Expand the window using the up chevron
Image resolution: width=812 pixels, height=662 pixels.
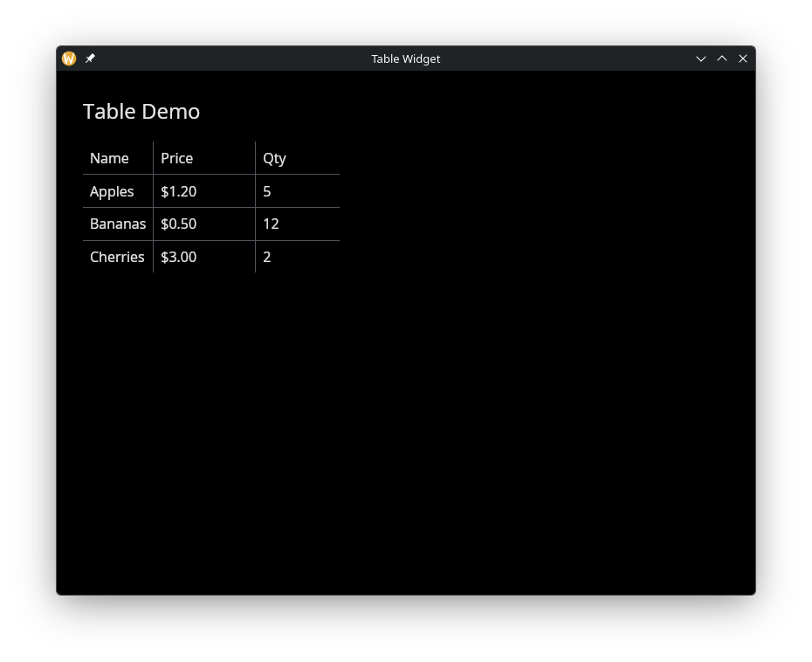(722, 59)
